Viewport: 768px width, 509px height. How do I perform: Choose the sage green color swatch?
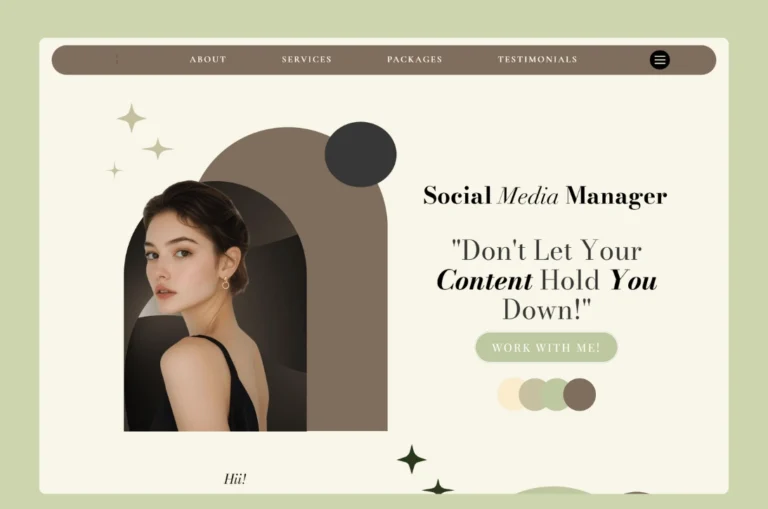pyautogui.click(x=556, y=394)
